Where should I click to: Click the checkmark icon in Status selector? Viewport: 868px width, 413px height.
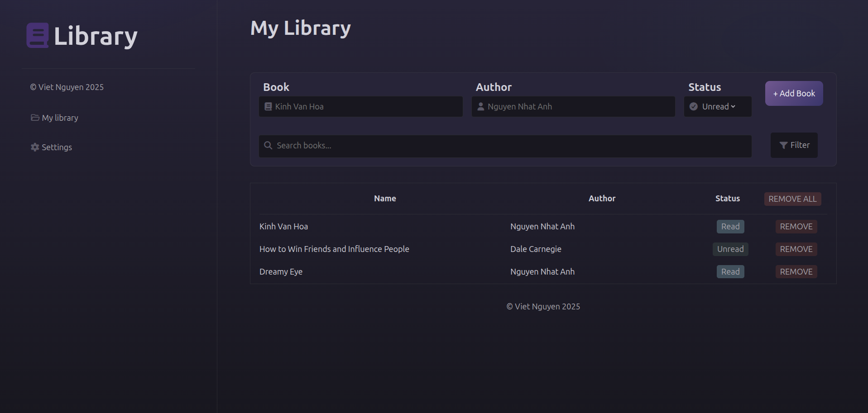tap(693, 107)
